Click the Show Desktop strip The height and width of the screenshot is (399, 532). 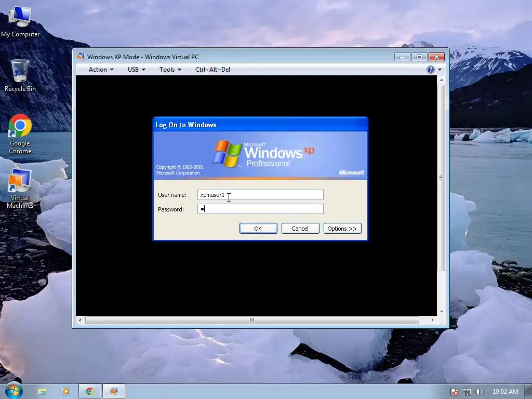[x=528, y=392]
